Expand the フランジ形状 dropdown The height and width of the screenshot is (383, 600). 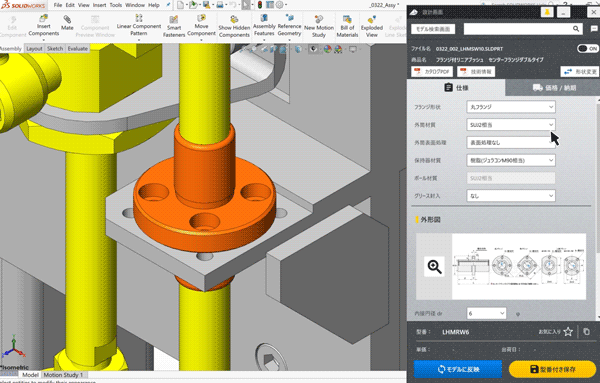(511, 107)
